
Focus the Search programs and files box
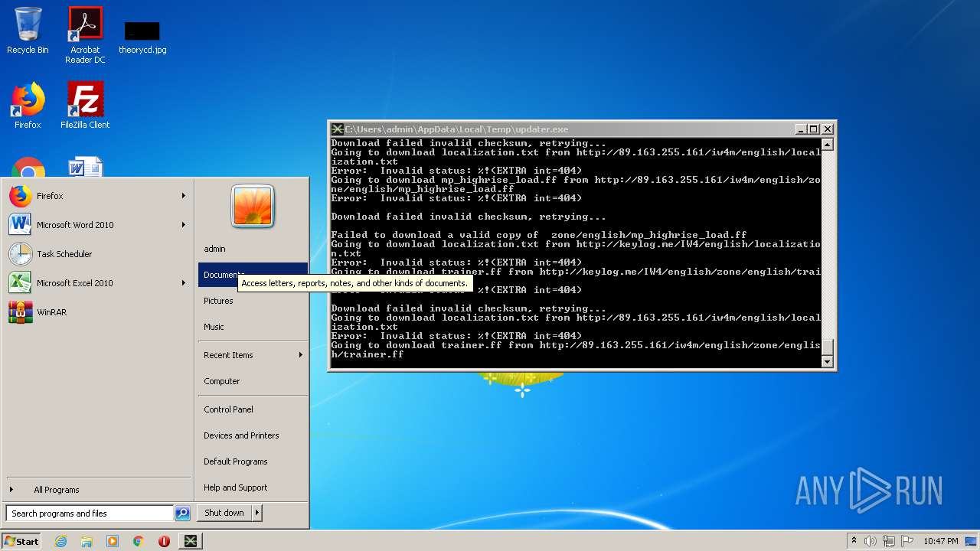click(x=90, y=514)
